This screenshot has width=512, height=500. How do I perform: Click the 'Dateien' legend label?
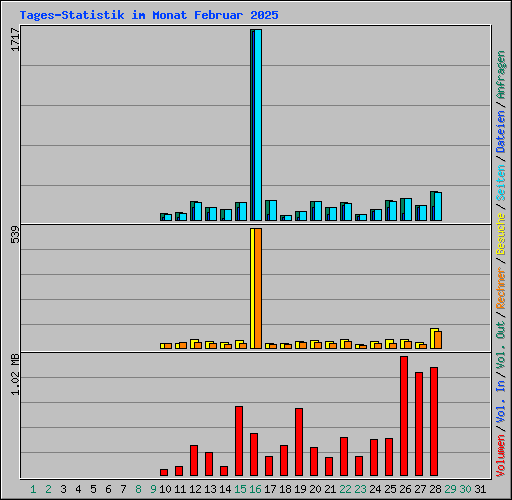click(x=501, y=131)
